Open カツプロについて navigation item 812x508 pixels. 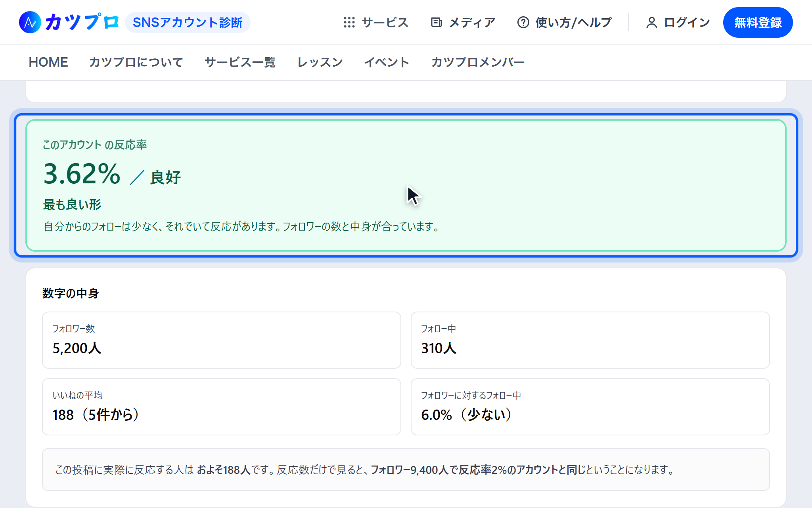136,62
